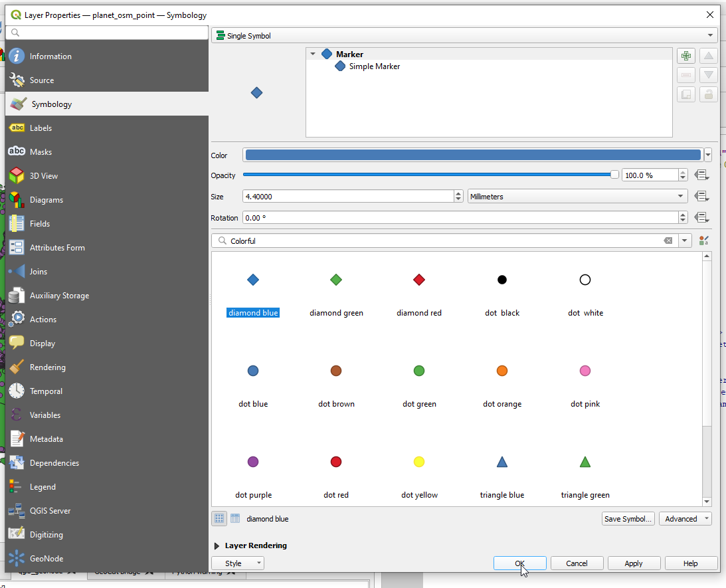The image size is (726, 588).
Task: Click the data-defined override icon for Opacity
Action: click(x=701, y=175)
